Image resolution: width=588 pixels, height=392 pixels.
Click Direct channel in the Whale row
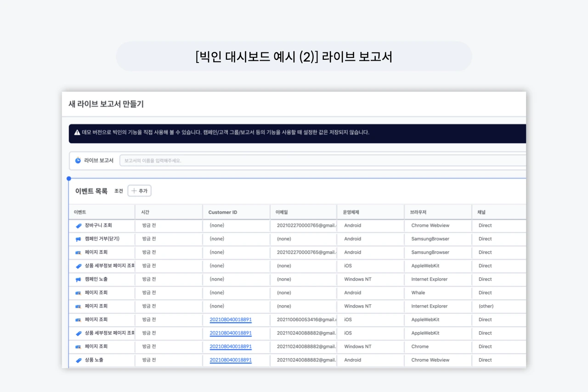click(x=485, y=293)
